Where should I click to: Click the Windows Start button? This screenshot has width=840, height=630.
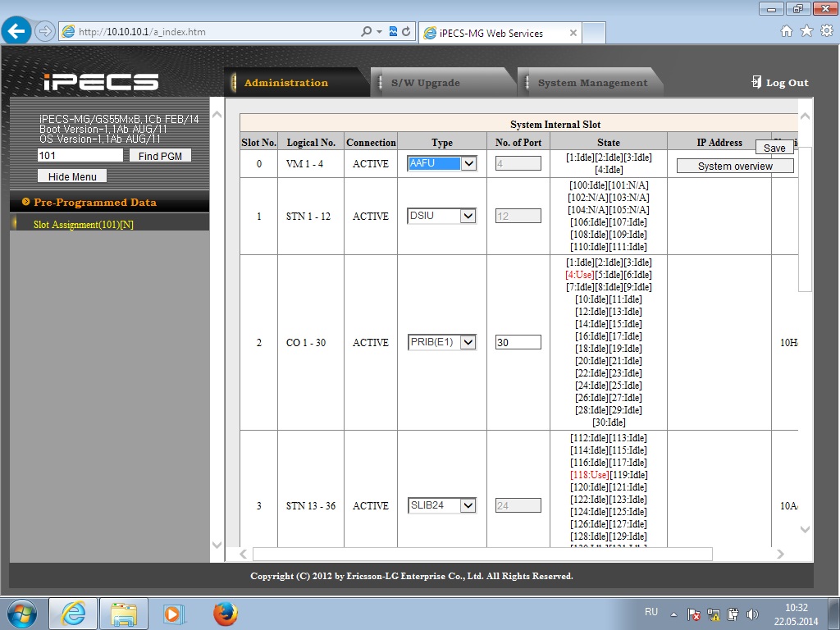[22, 614]
